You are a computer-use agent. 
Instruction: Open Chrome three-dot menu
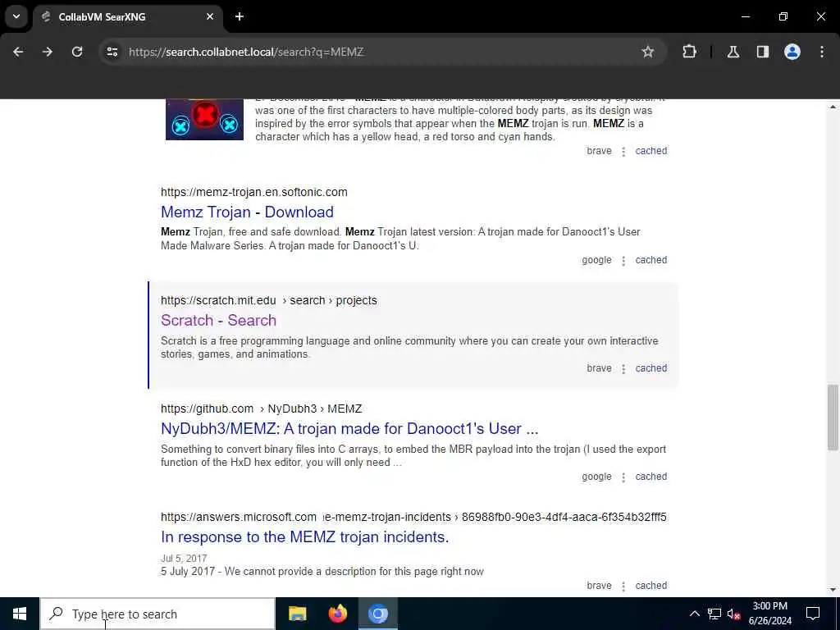(822, 52)
